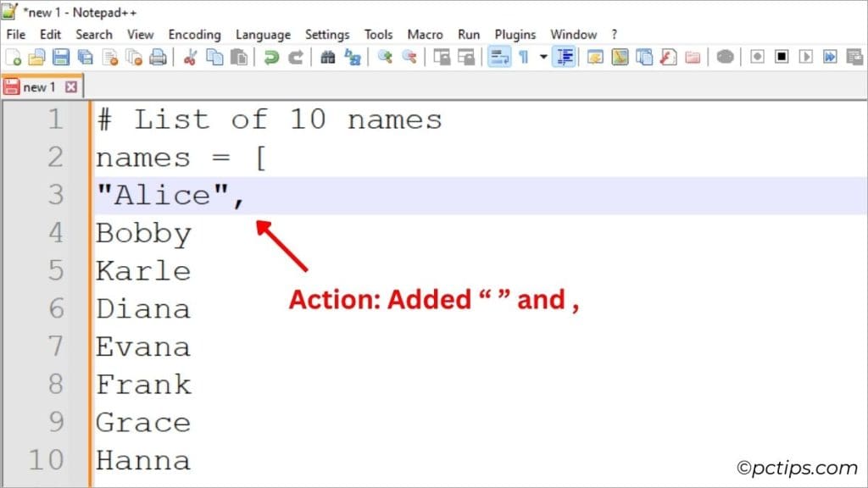The height and width of the screenshot is (488, 868).
Task: Toggle word wrap
Action: click(498, 57)
